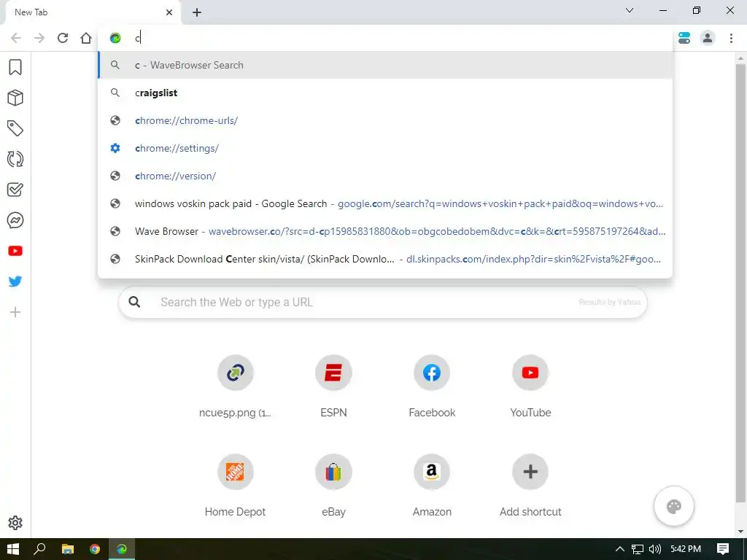Open the Windows Start menu

13,549
